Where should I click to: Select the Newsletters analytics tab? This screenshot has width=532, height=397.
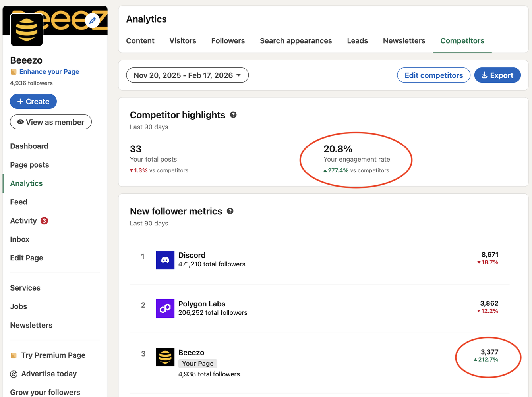point(404,41)
